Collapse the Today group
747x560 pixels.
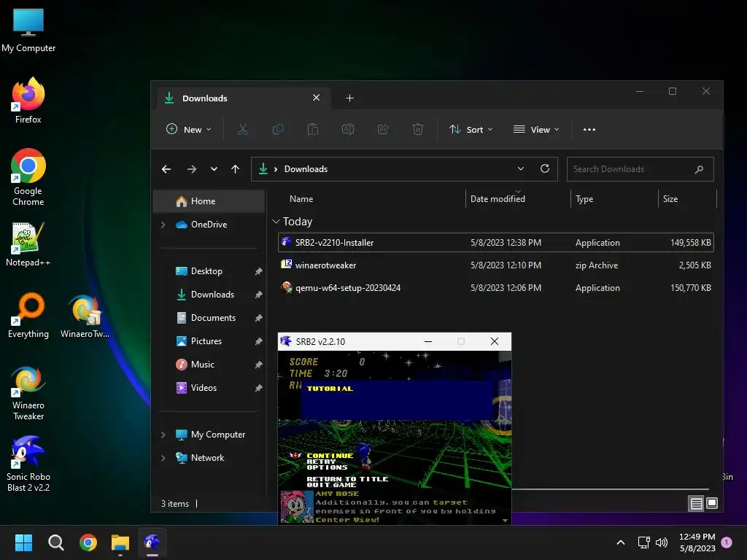[x=276, y=222]
